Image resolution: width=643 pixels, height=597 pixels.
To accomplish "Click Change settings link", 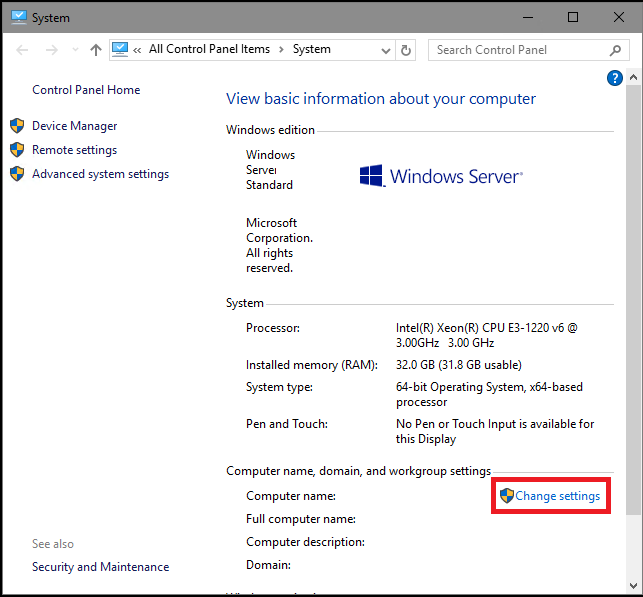I will click(557, 496).
